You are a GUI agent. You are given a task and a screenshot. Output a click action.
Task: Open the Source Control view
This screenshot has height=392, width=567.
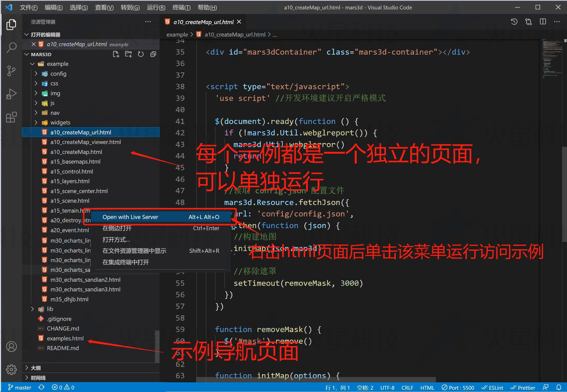[x=11, y=71]
